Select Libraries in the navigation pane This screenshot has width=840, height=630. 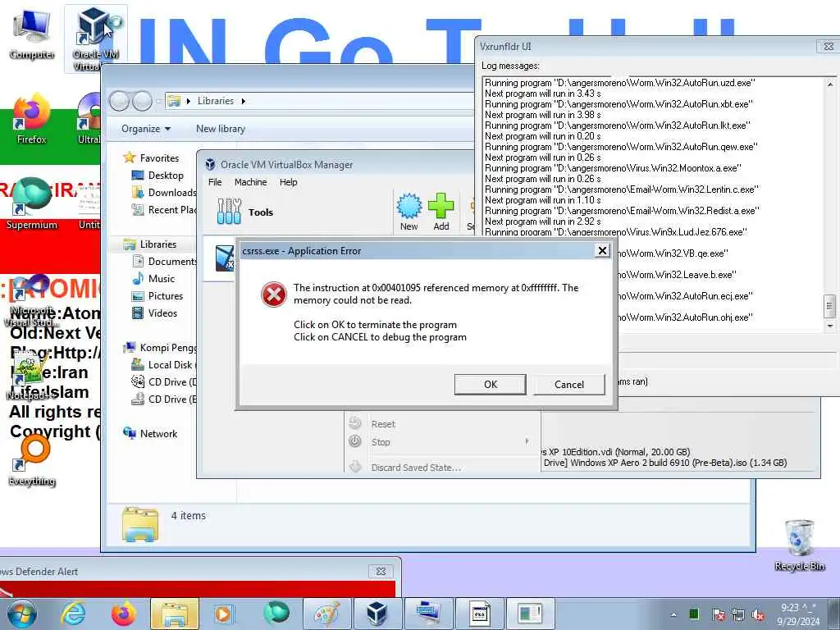coord(158,244)
